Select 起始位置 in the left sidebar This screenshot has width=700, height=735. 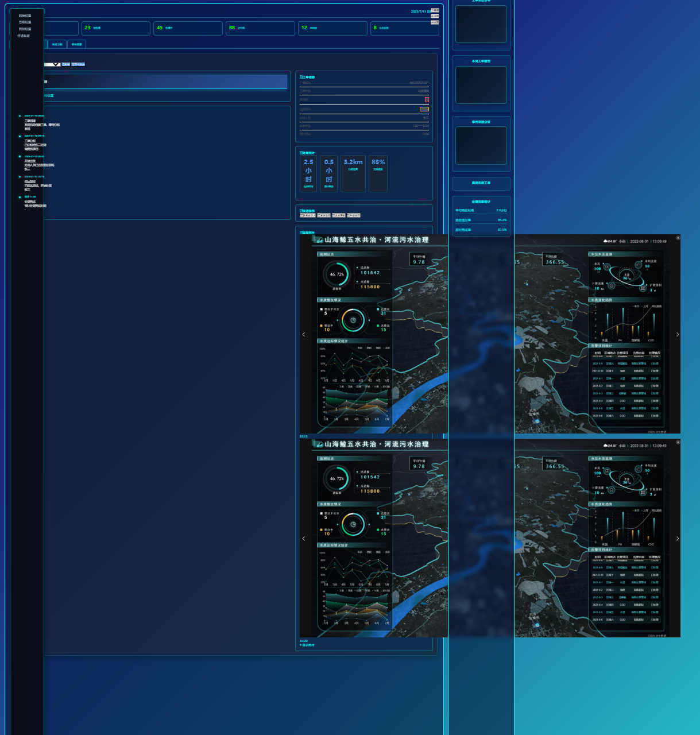[x=25, y=16]
